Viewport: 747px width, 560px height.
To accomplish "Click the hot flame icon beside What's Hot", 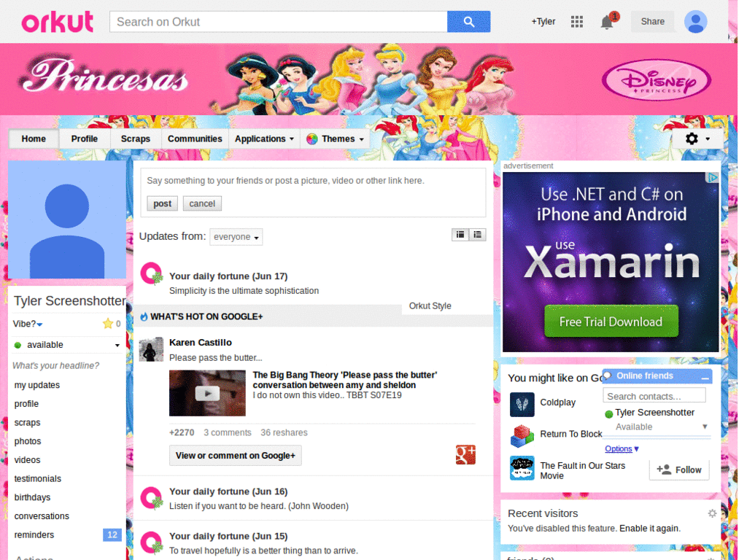I will point(144,316).
